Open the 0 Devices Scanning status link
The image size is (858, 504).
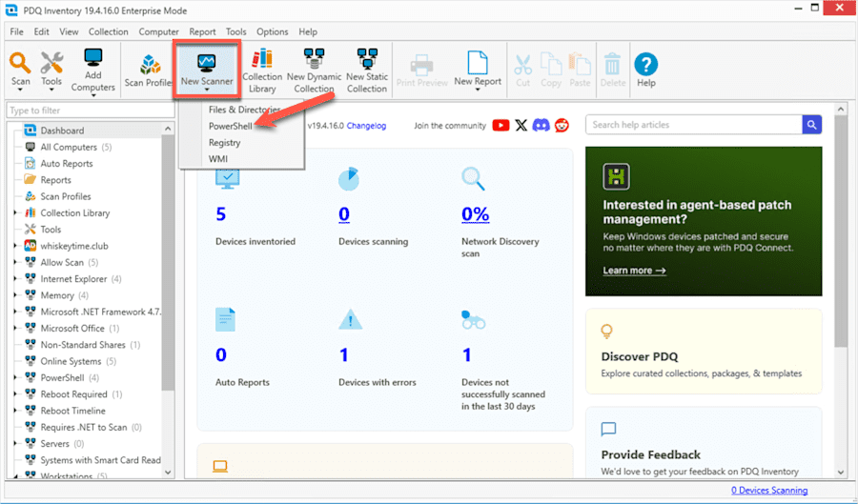[x=769, y=491]
